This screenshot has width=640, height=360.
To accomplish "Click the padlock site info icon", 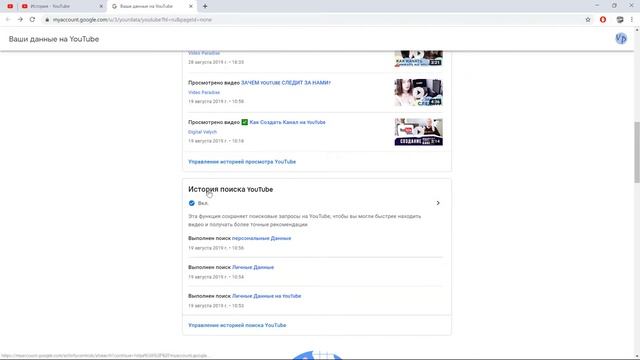I will [x=47, y=20].
